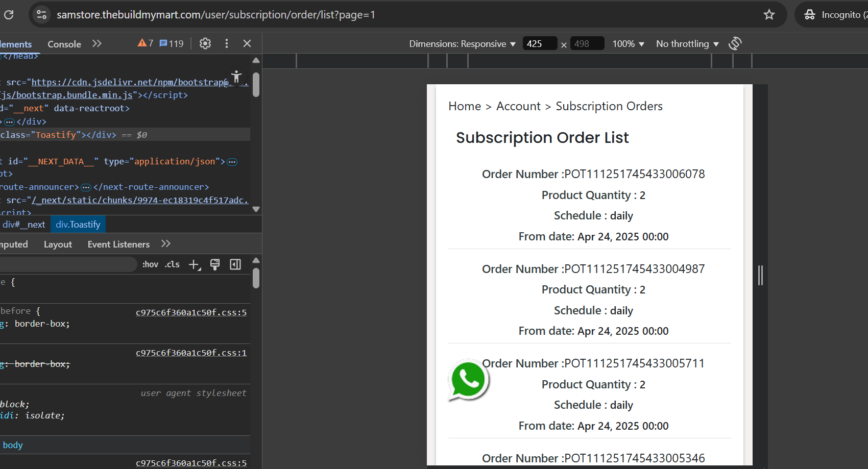
Task: Go to Home breadcrumb link
Action: 465,106
